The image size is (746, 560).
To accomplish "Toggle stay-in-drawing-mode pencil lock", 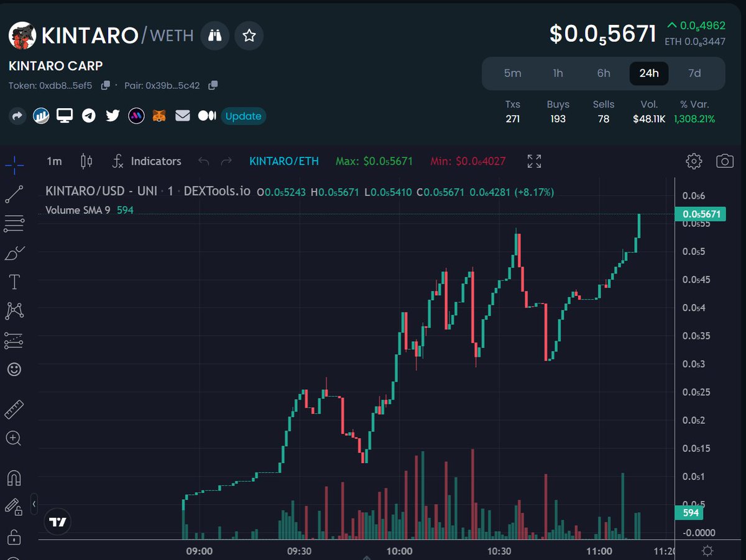I will (14, 507).
